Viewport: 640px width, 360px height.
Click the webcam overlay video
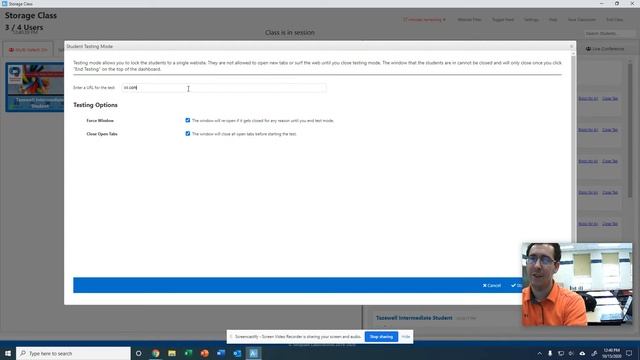click(577, 284)
